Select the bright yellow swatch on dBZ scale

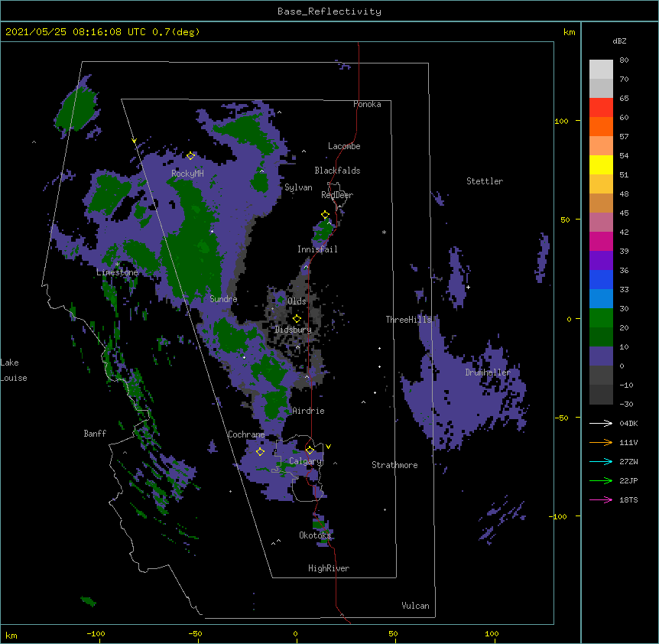pos(601,164)
